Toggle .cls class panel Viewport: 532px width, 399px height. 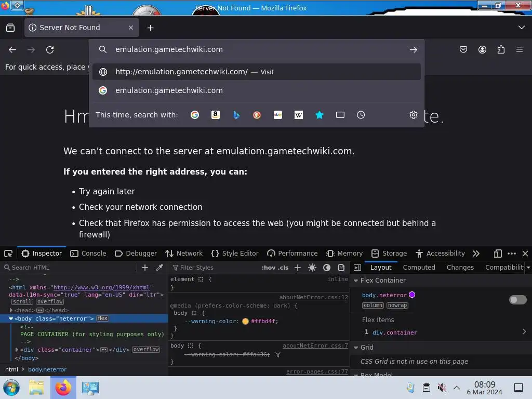click(283, 268)
